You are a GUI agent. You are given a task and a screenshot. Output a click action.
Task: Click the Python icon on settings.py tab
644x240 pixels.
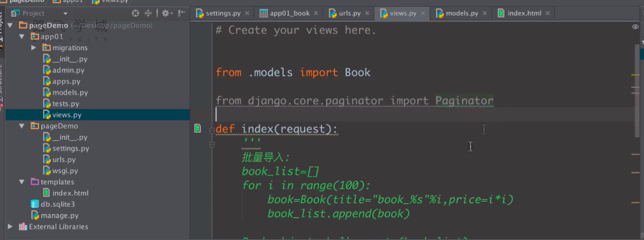200,13
